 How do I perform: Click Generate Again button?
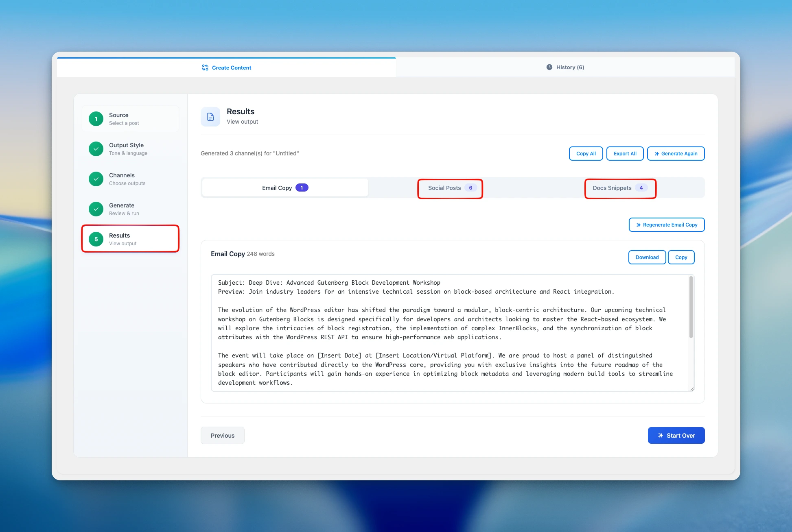point(676,153)
